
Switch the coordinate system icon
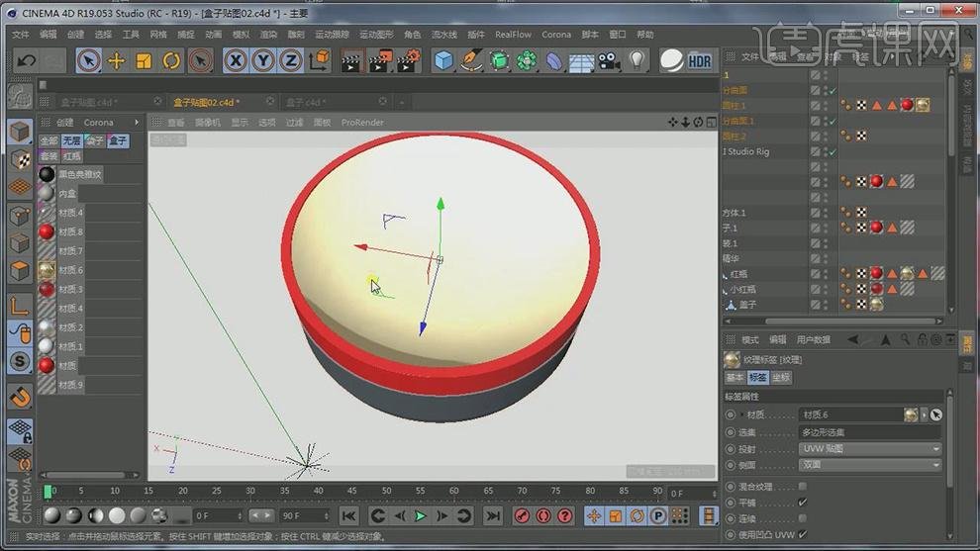(x=319, y=60)
